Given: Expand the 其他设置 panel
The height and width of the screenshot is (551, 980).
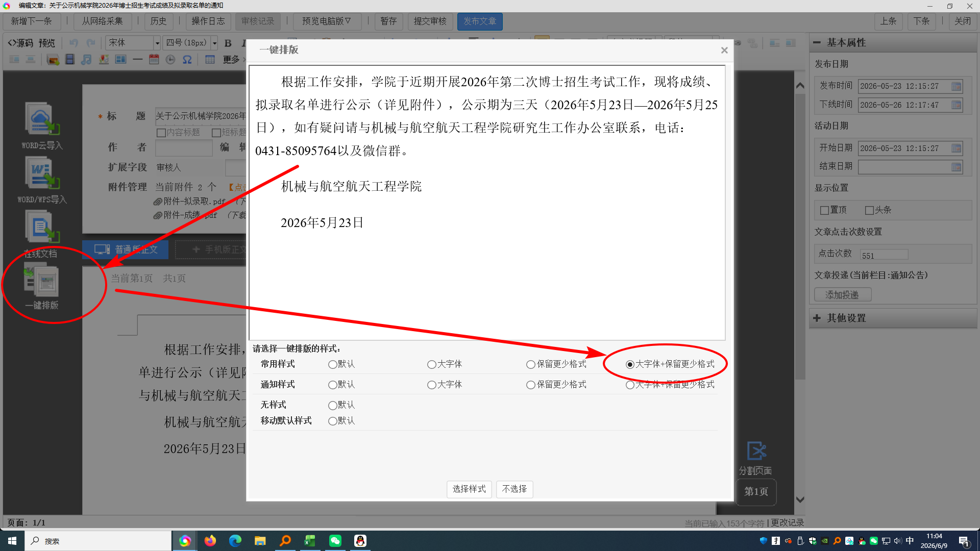Looking at the screenshot, I should (x=817, y=318).
